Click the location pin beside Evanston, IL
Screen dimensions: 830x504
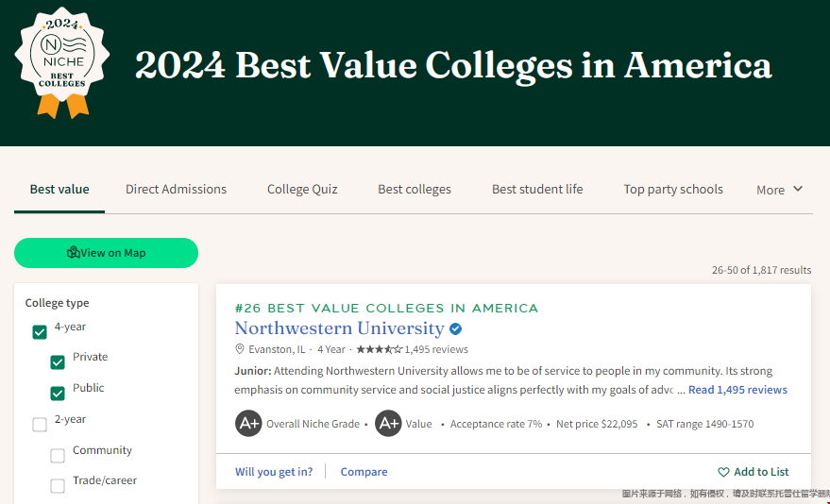[239, 349]
